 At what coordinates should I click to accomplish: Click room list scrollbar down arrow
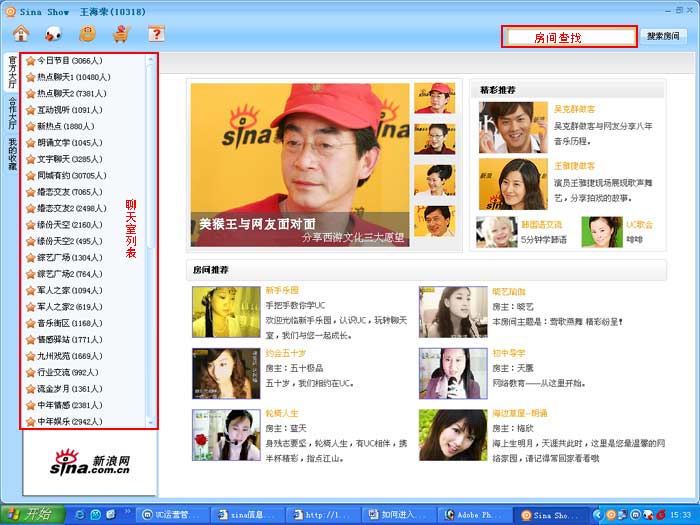point(150,422)
